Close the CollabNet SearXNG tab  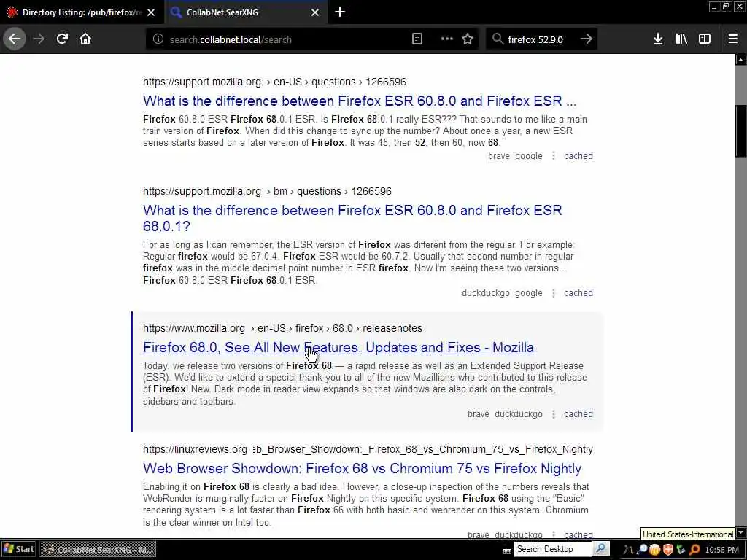tap(315, 12)
